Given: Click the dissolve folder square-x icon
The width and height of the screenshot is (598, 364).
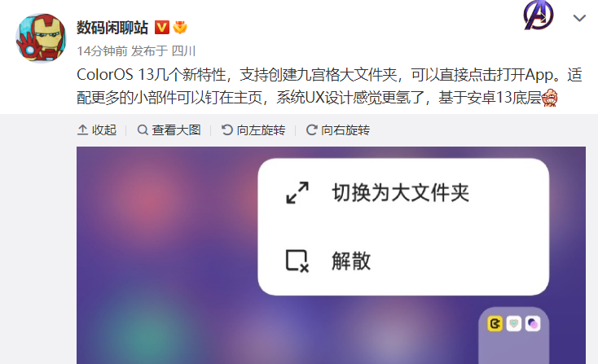Looking at the screenshot, I should (297, 261).
